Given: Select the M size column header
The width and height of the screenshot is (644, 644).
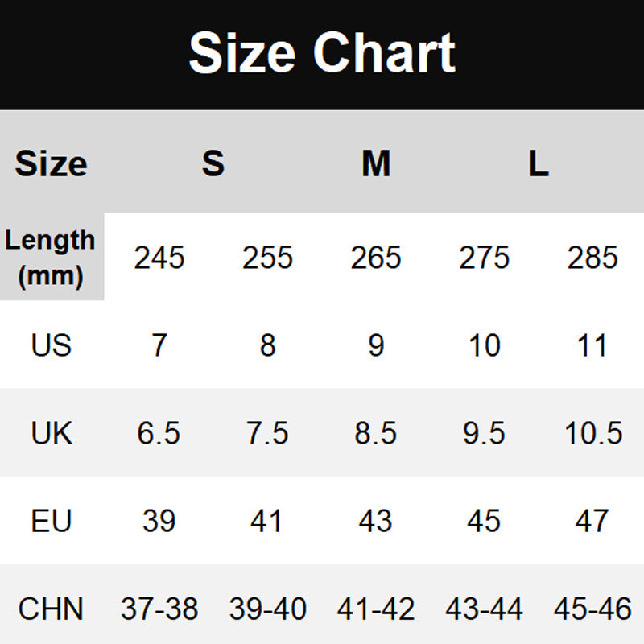Looking at the screenshot, I should tap(376, 163).
